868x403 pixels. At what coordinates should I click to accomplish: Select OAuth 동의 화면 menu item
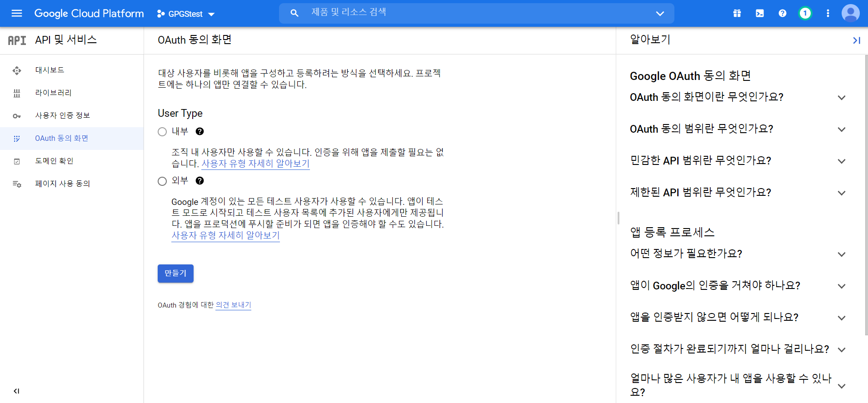(x=72, y=139)
